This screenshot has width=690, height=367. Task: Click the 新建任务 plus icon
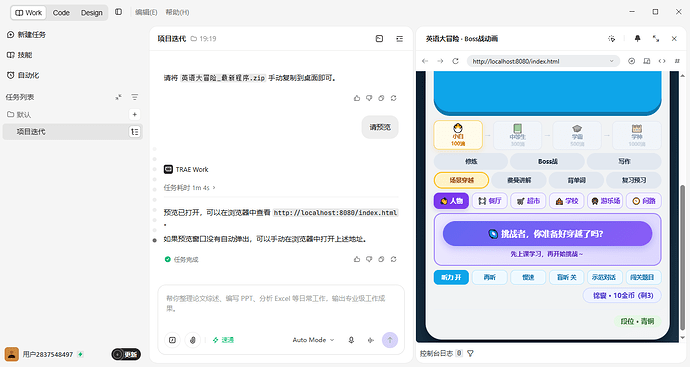11,34
